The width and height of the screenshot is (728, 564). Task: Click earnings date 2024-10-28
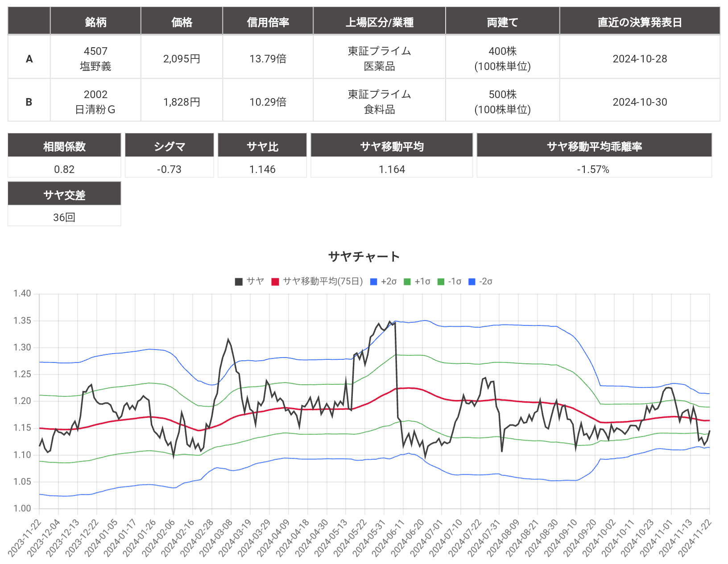[x=640, y=58]
